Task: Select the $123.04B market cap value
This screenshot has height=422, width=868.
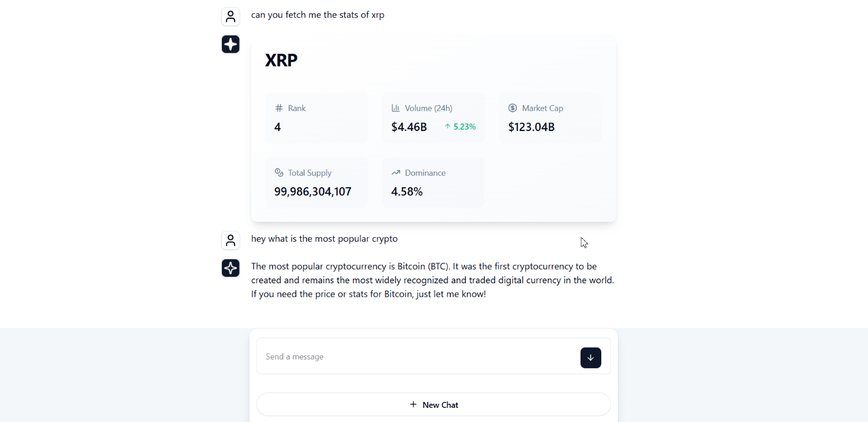Action: (532, 127)
